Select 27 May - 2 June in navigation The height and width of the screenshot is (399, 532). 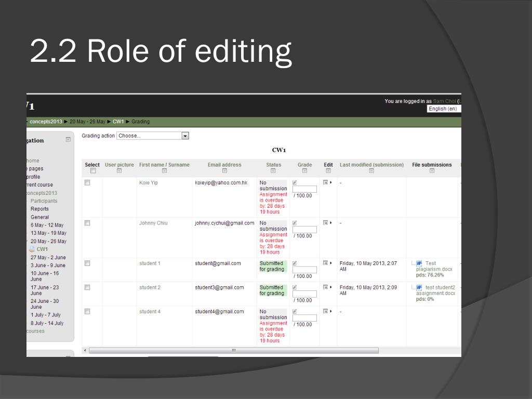(x=48, y=258)
